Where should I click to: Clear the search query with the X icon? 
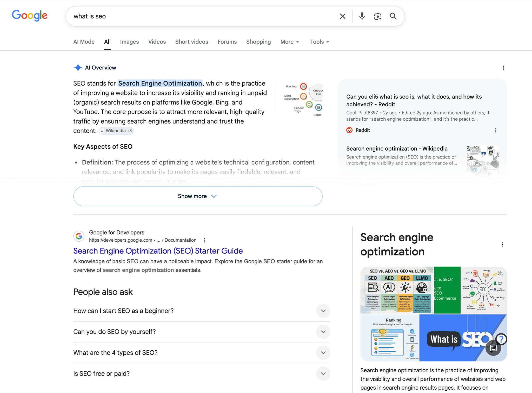pos(343,16)
